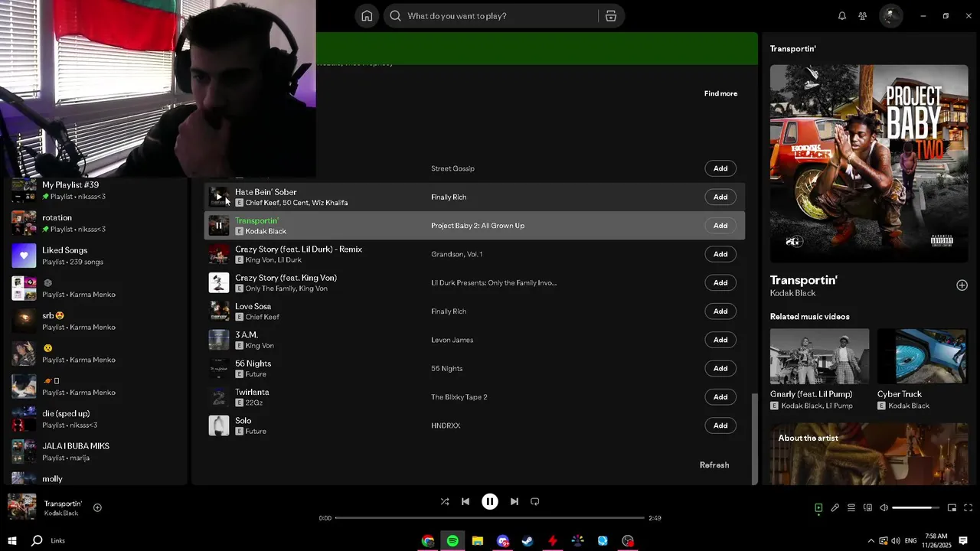
Task: Add Twirlanta to the playlist
Action: [720, 397]
